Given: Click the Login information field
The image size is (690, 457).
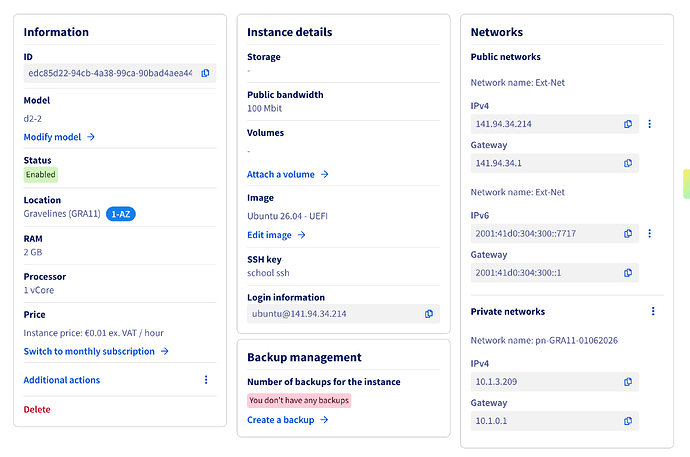Looking at the screenshot, I should [343, 314].
